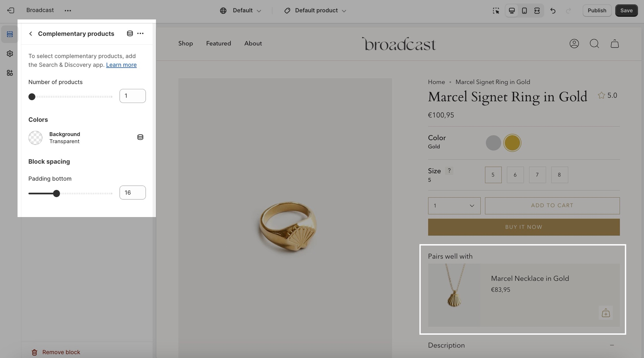Click the undo arrow icon
Image resolution: width=644 pixels, height=358 pixels.
(x=553, y=11)
